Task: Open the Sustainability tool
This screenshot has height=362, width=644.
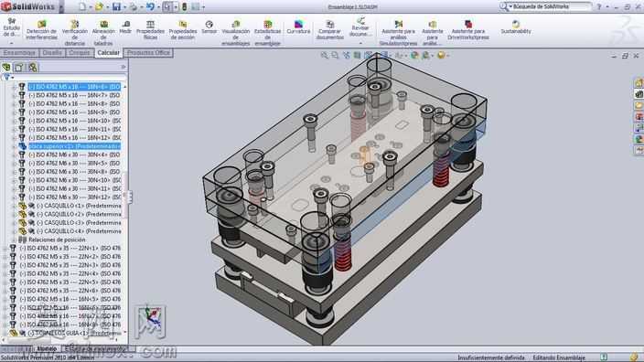Action: (516, 27)
